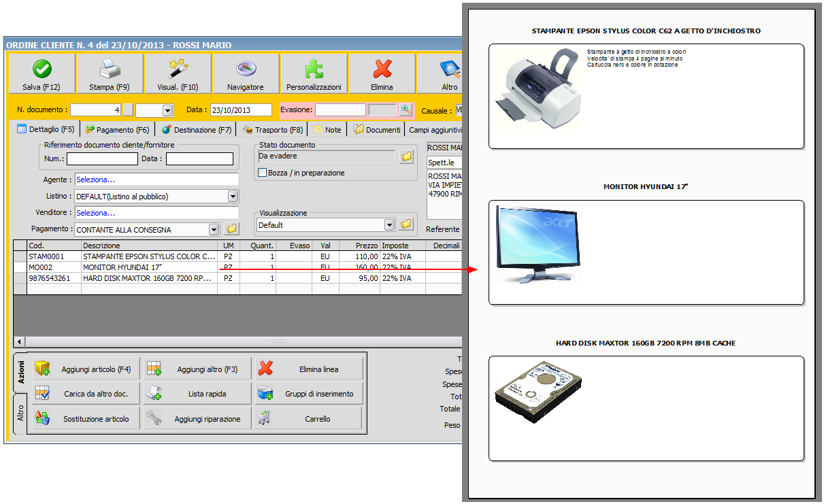Click the table's left horizontal scroll arrow

(x=19, y=341)
